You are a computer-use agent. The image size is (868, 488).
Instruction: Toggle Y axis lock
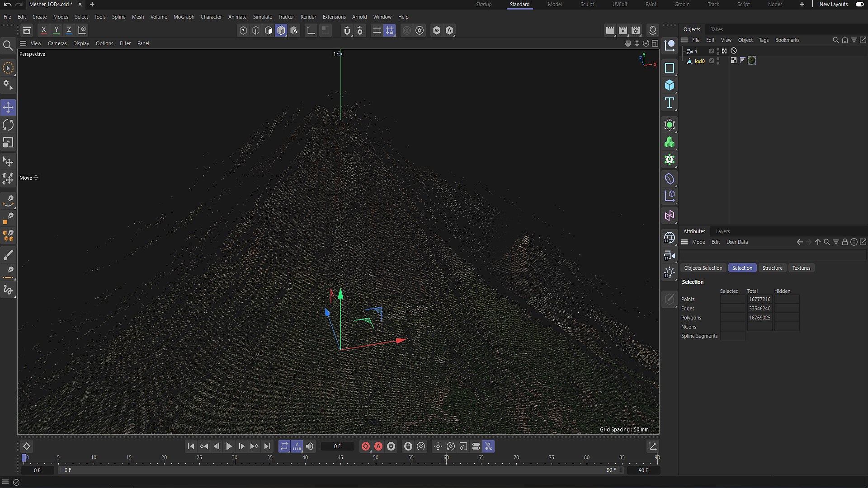click(x=57, y=30)
